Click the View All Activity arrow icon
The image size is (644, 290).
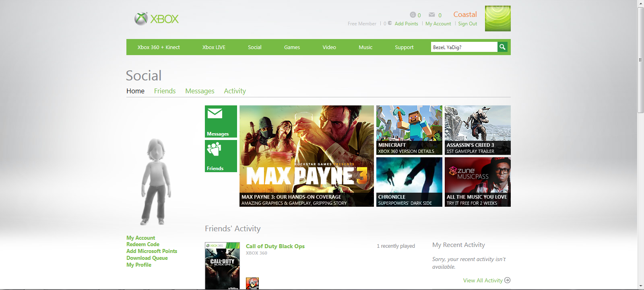coord(507,280)
